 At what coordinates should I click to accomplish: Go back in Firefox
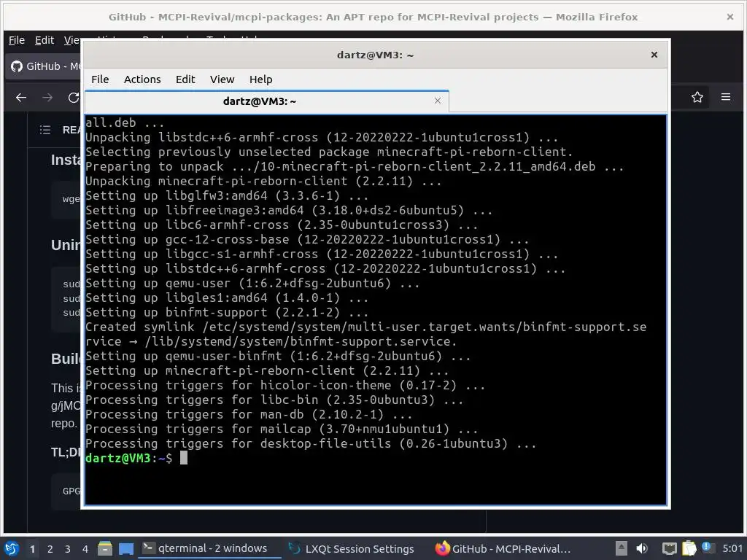point(21,98)
